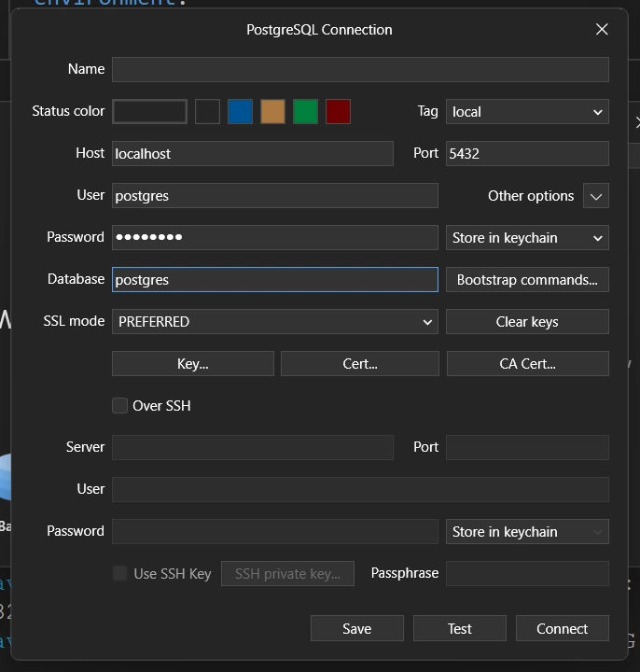The image size is (640, 672).
Task: Click the Port field showing 5432
Action: point(527,153)
